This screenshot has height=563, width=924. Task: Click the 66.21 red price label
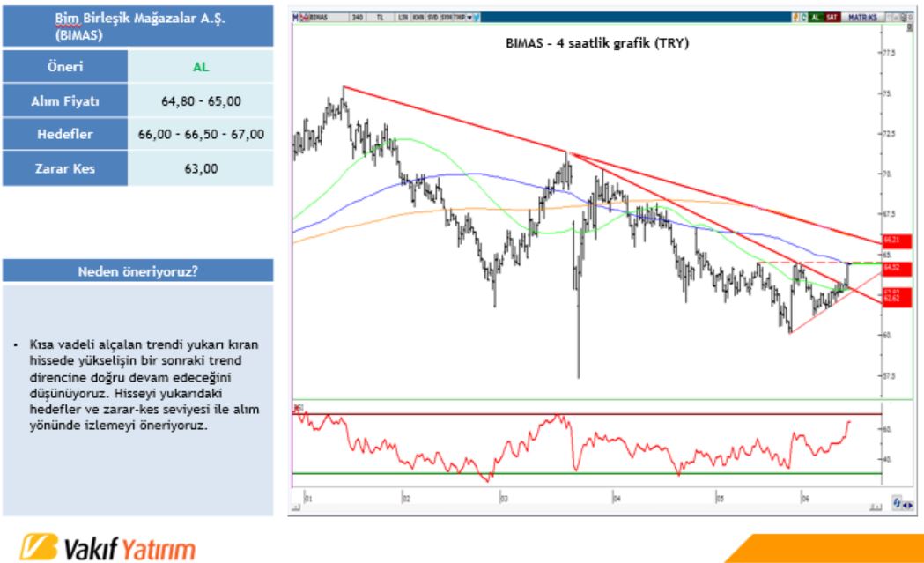pos(897,241)
